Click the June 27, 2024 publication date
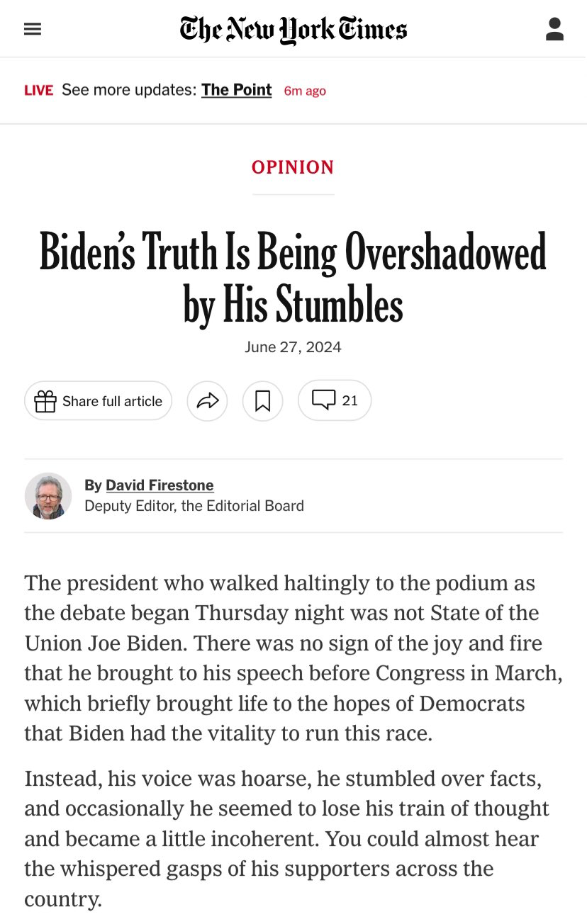The height and width of the screenshot is (924, 587). point(293,347)
